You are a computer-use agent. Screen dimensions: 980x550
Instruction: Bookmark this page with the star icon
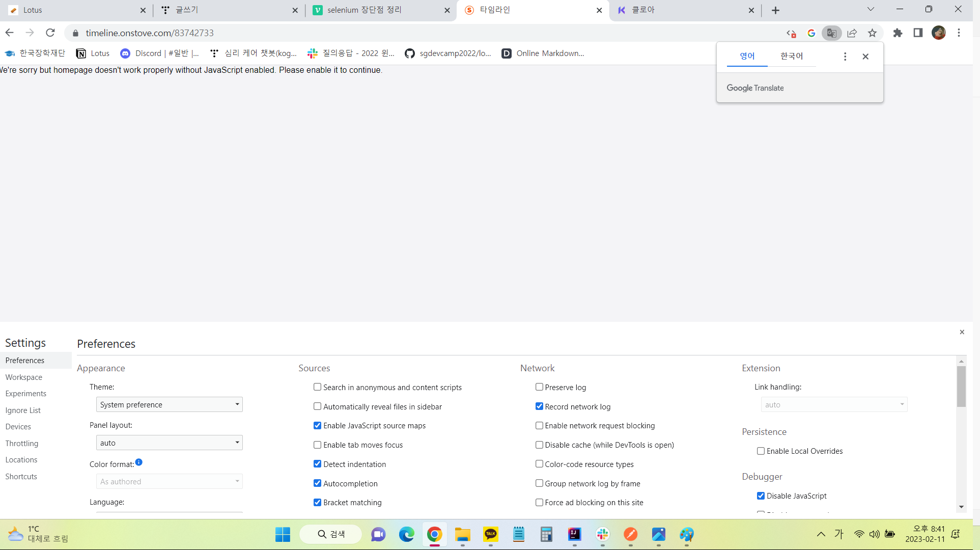[872, 33]
